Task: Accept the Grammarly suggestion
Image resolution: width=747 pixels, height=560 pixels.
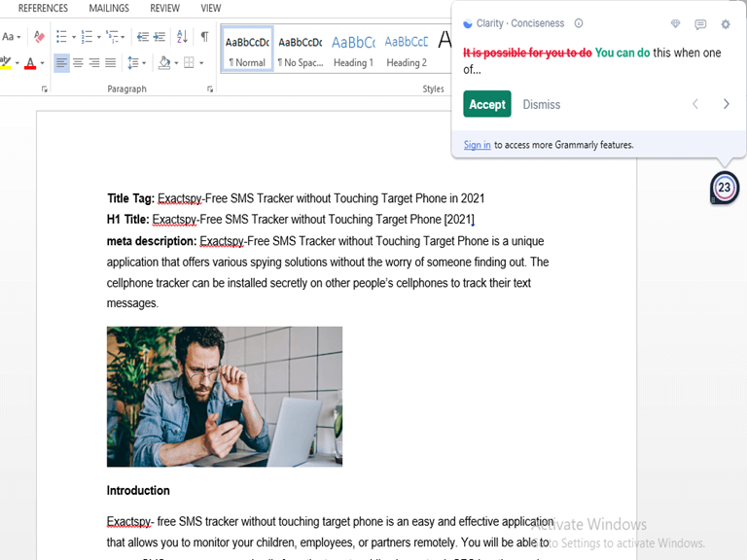Action: pyautogui.click(x=487, y=104)
